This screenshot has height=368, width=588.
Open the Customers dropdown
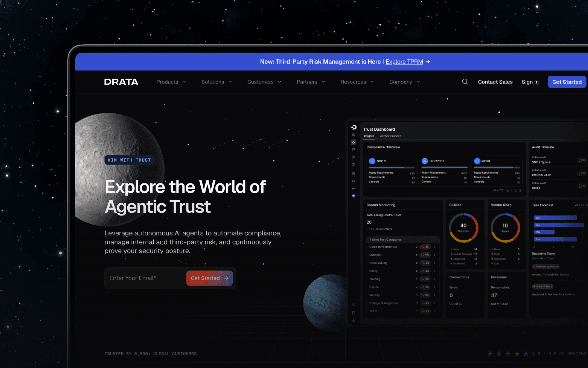pyautogui.click(x=264, y=82)
